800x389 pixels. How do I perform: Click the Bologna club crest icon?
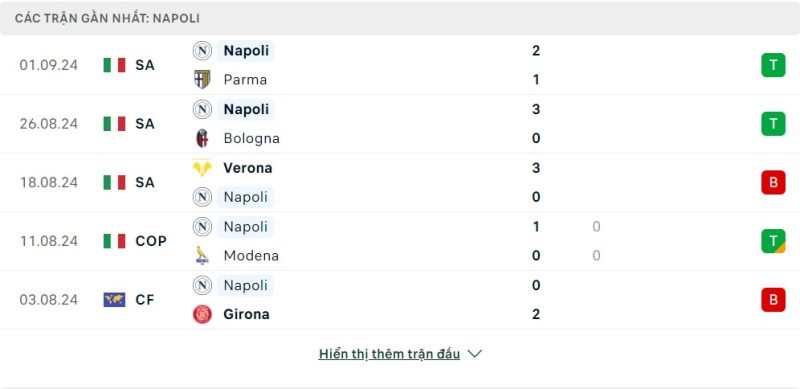pos(202,138)
